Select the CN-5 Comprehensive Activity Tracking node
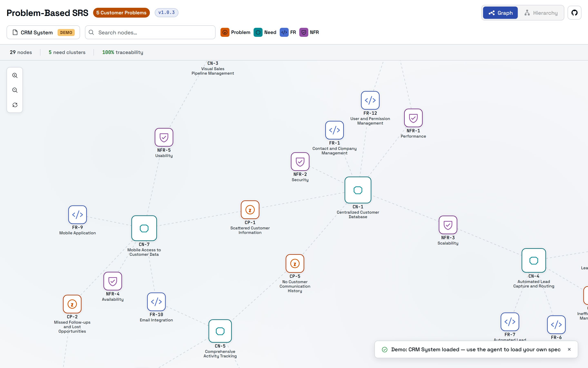 tap(220, 331)
